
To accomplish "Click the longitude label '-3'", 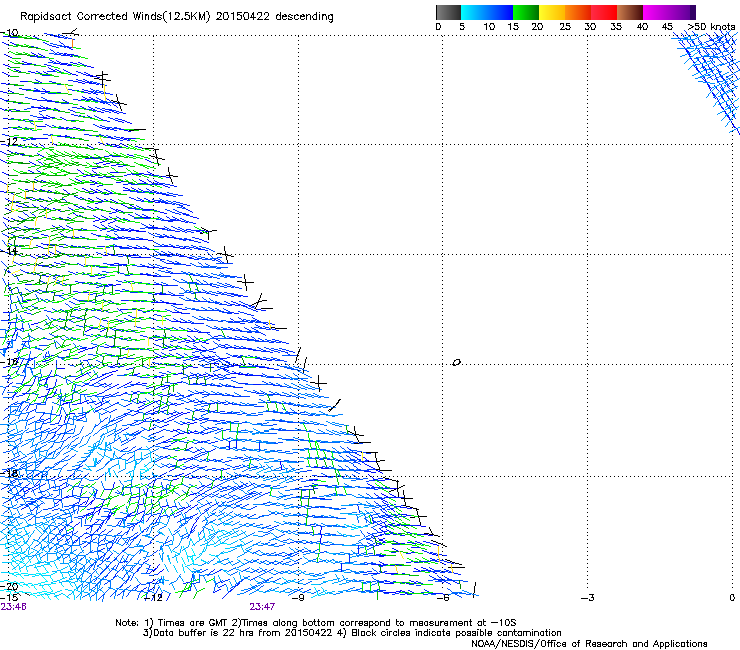I will pos(588,598).
